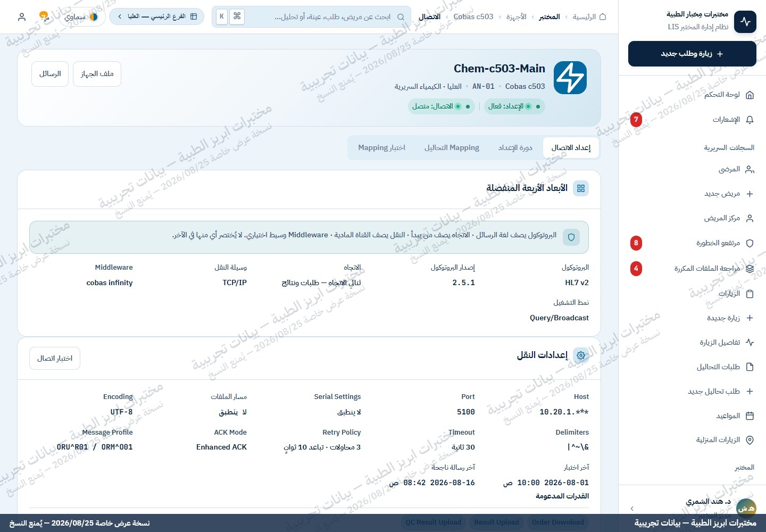The height and width of the screenshot is (532, 766).
Task: Click the red 4 badge on duplicate files review
Action: click(x=636, y=269)
